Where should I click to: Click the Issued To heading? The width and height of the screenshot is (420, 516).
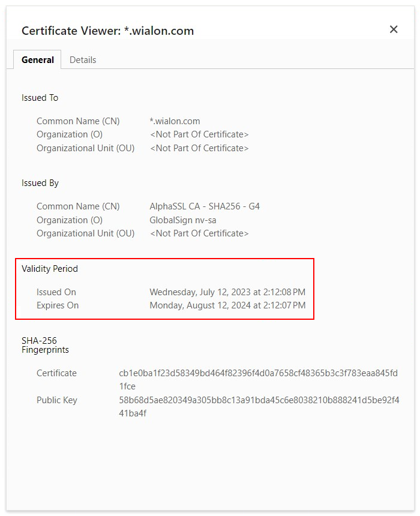coord(40,98)
